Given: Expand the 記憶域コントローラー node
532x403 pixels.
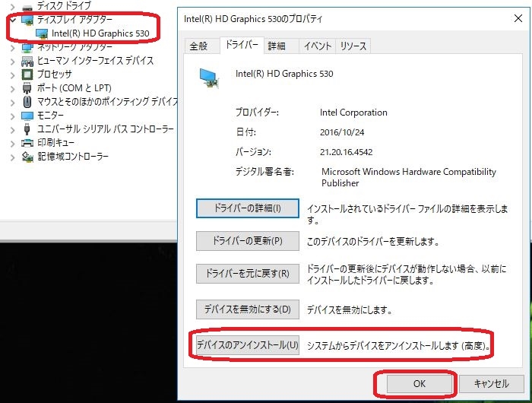Looking at the screenshot, I should (x=13, y=157).
